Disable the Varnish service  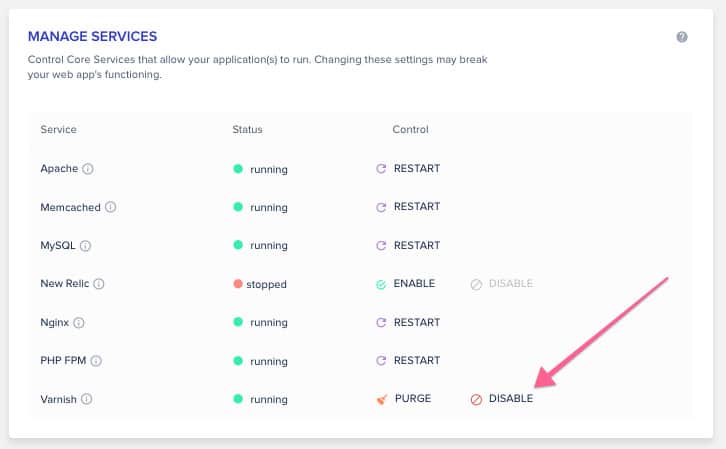pos(502,399)
